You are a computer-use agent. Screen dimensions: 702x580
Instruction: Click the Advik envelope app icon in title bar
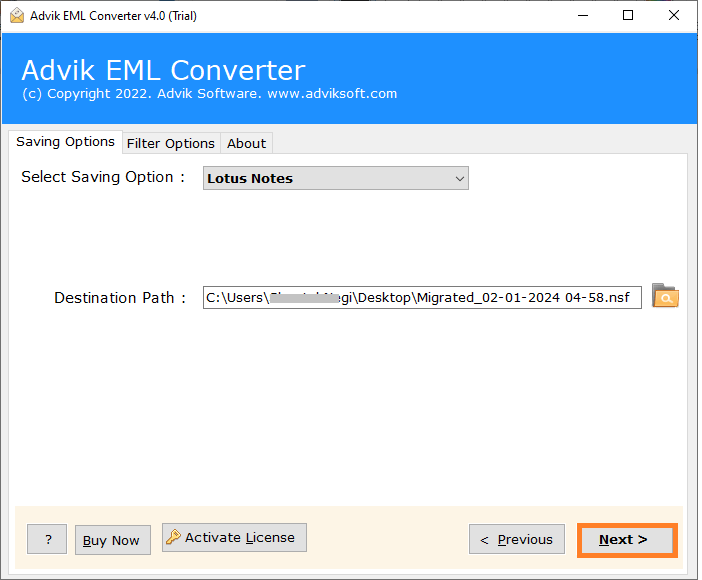pyautogui.click(x=17, y=16)
